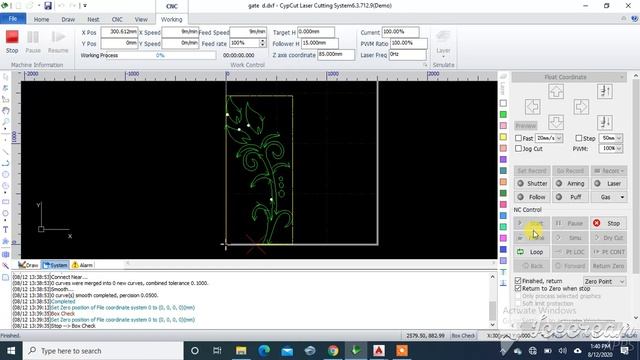Screen dimensions: 640x360
Task: Open the File menu tab
Action: pos(13,19)
